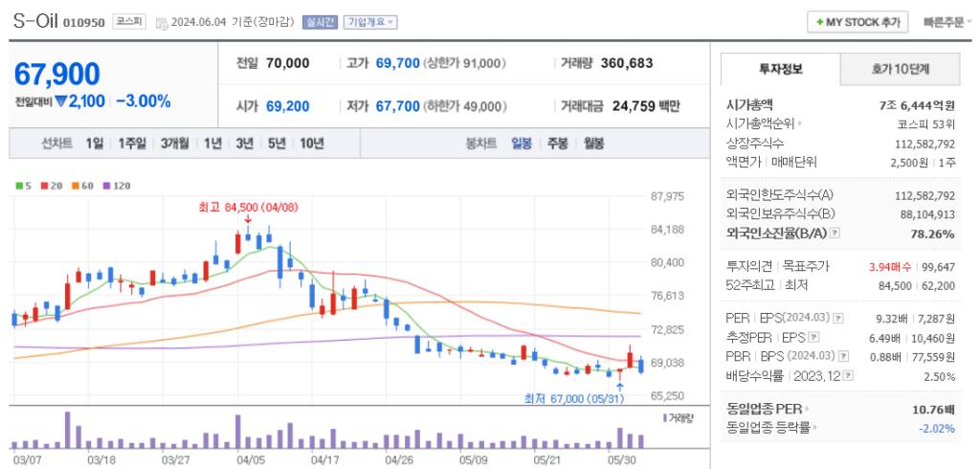Image resolution: width=980 pixels, height=469 pixels.
Task: Select the 일봉 candle chart
Action: point(522,144)
